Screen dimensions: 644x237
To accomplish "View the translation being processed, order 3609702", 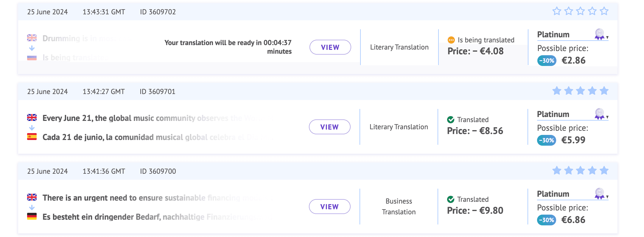I will 330,47.
